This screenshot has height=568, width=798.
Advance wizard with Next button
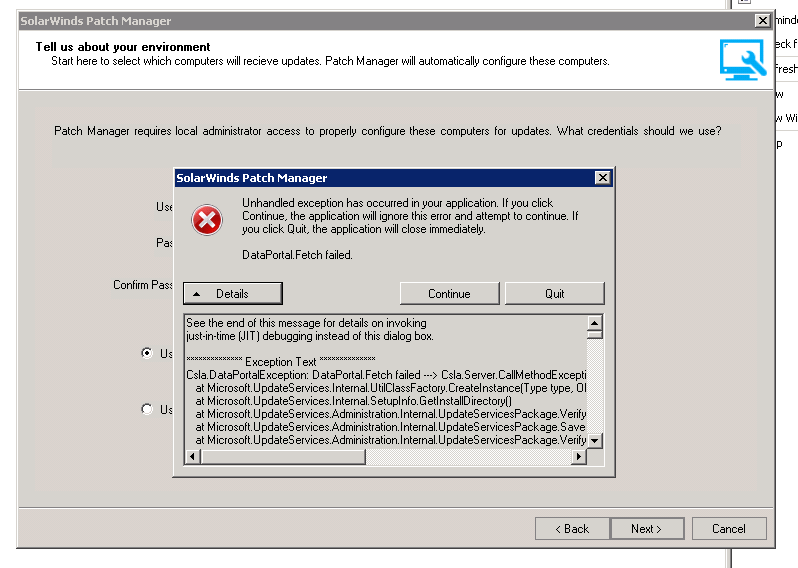(647, 529)
